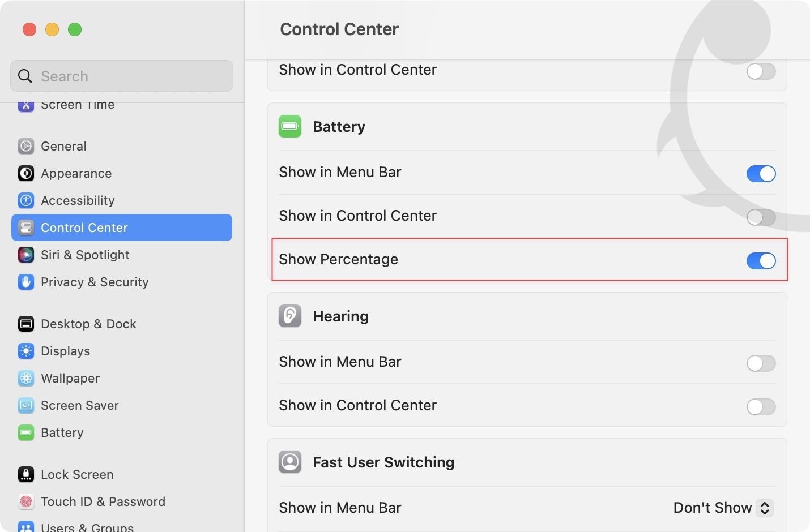Click the Wallpaper icon in sidebar

[x=26, y=378]
